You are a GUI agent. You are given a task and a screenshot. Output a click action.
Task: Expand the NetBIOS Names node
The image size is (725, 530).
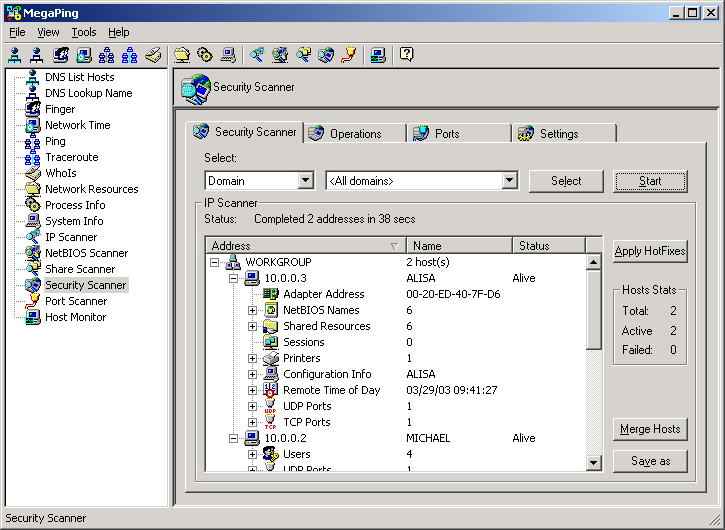click(252, 310)
